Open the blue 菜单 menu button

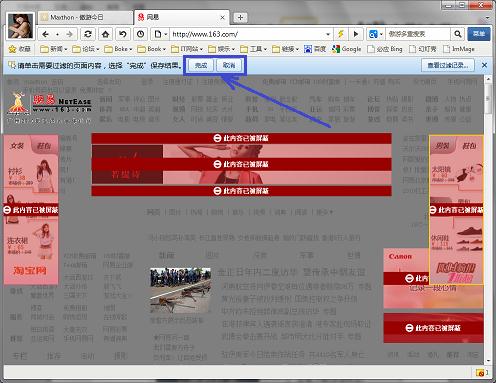(479, 34)
